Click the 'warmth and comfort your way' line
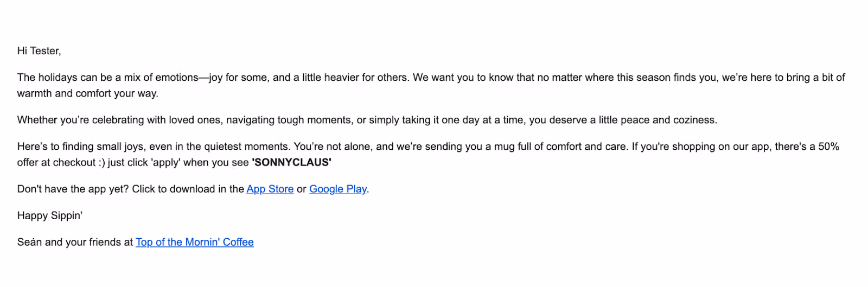868x287 pixels. click(88, 93)
